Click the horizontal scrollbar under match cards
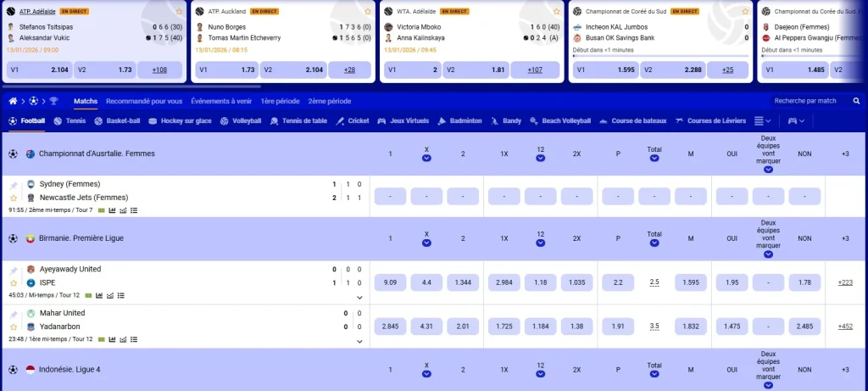Viewport: 868px width, 391px height. point(131,87)
